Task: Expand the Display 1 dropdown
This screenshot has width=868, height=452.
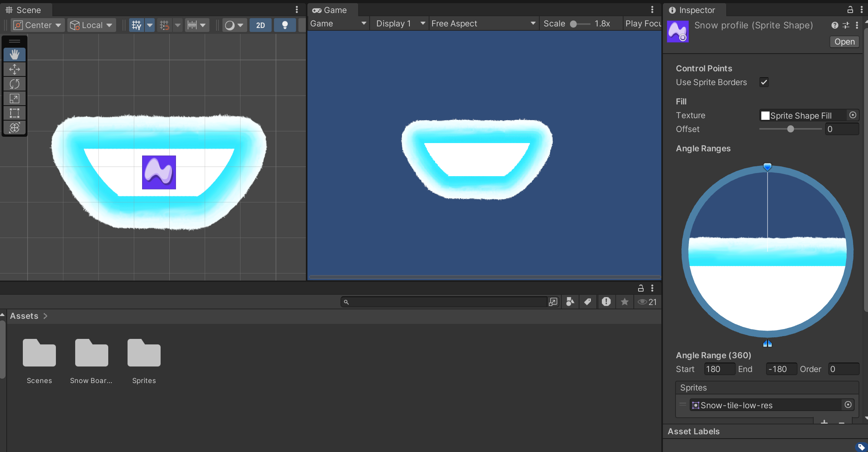Action: click(400, 24)
